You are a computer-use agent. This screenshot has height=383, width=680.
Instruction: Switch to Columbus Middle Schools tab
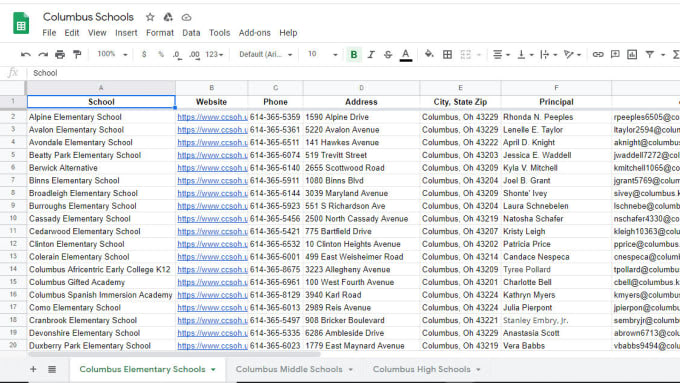[x=289, y=369]
